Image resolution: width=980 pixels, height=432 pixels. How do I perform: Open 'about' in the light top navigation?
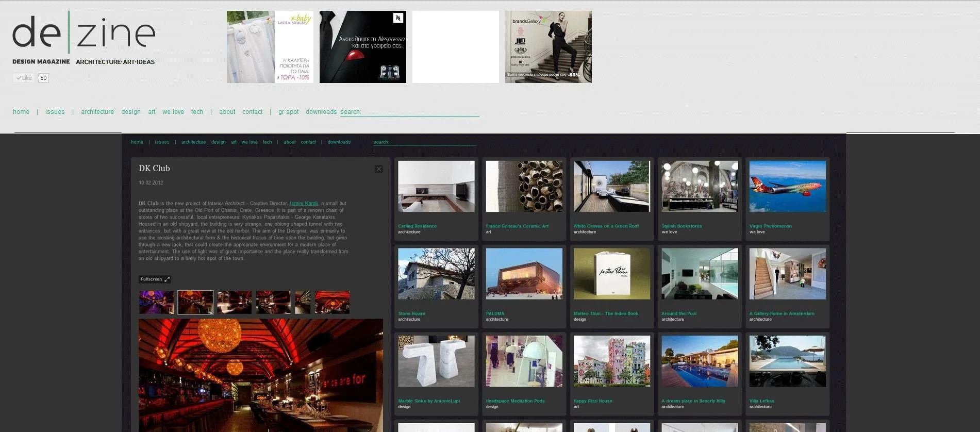pos(227,112)
